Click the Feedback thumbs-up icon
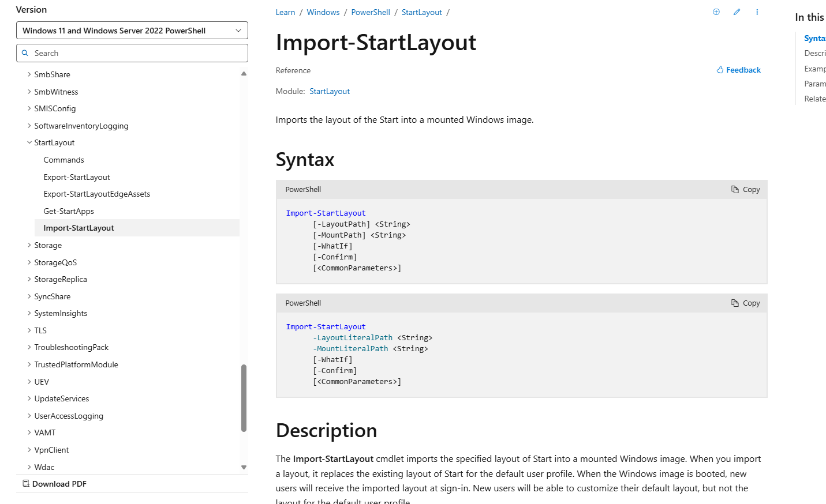This screenshot has width=826, height=504. 720,70
